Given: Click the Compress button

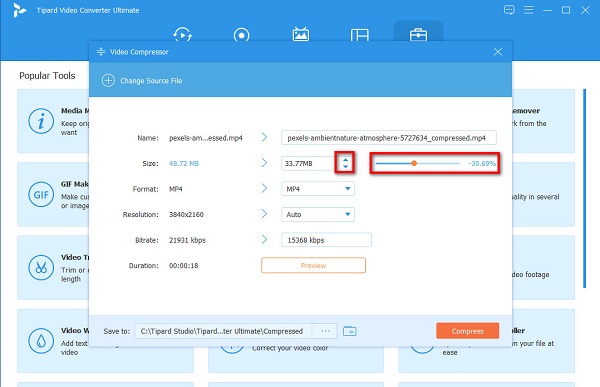Looking at the screenshot, I should [468, 331].
